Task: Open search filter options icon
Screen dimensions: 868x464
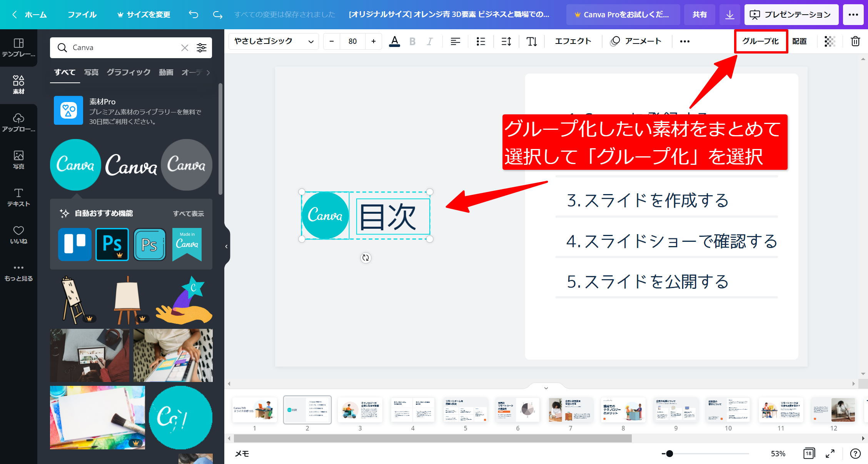Action: pos(202,48)
